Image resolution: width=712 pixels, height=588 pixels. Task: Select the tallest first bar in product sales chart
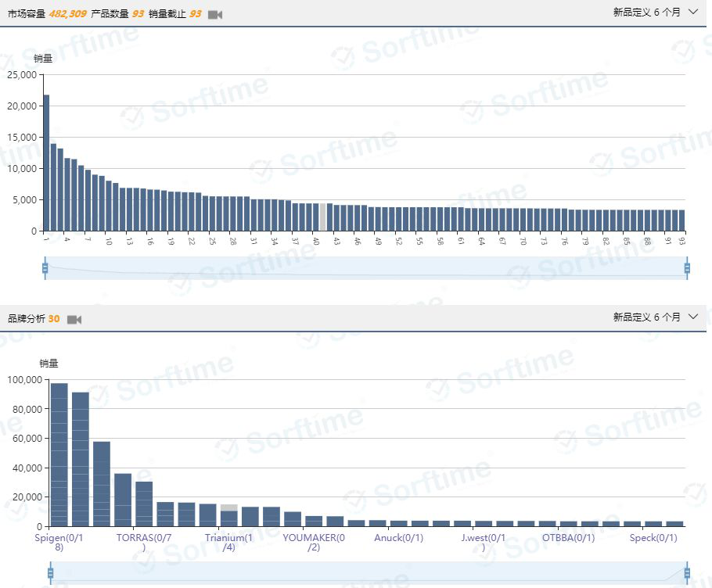(46, 163)
